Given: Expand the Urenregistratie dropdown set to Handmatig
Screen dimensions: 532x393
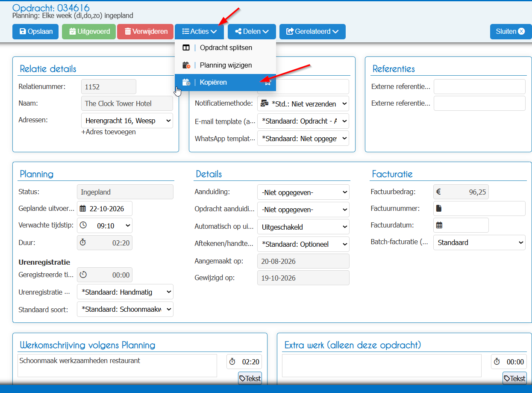Looking at the screenshot, I should (x=125, y=292).
